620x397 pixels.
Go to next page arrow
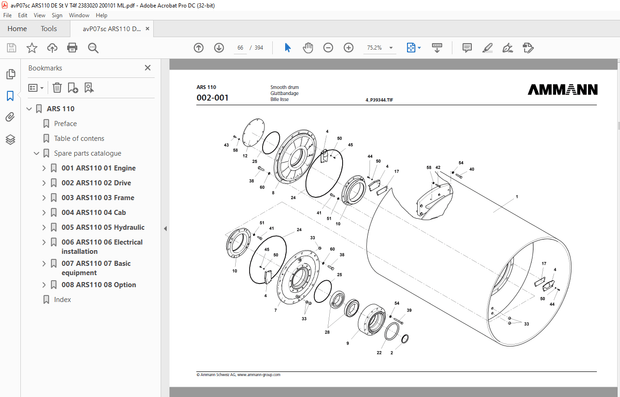tap(219, 48)
